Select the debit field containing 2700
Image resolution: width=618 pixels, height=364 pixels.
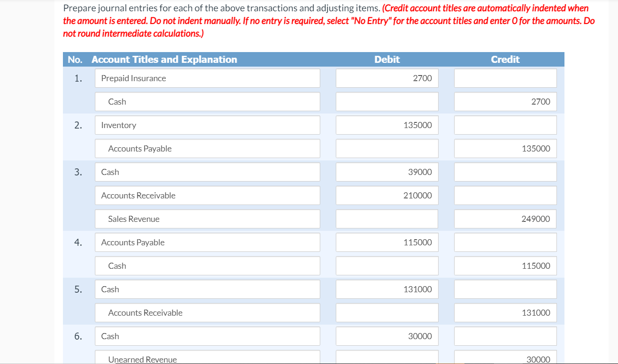pos(387,78)
